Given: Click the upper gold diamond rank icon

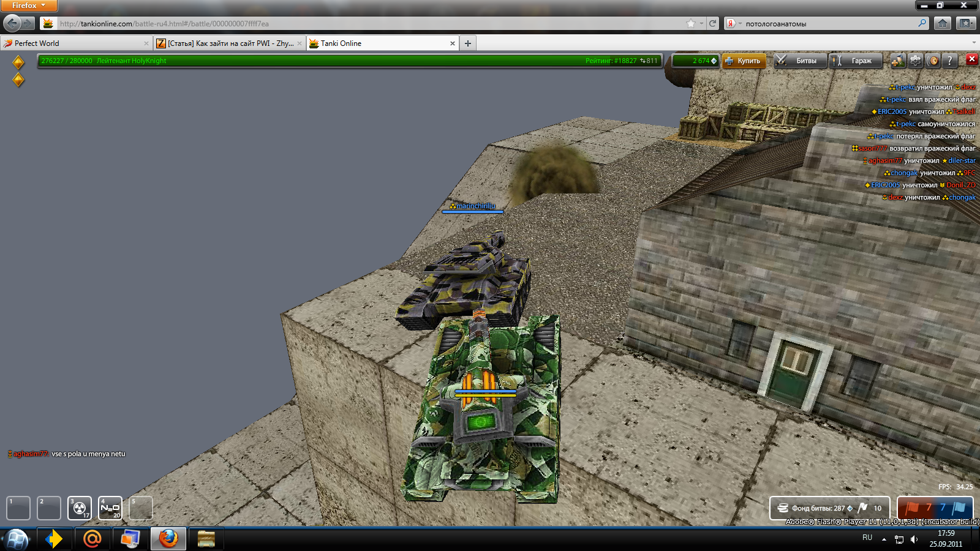Looking at the screenshot, I should tap(18, 62).
